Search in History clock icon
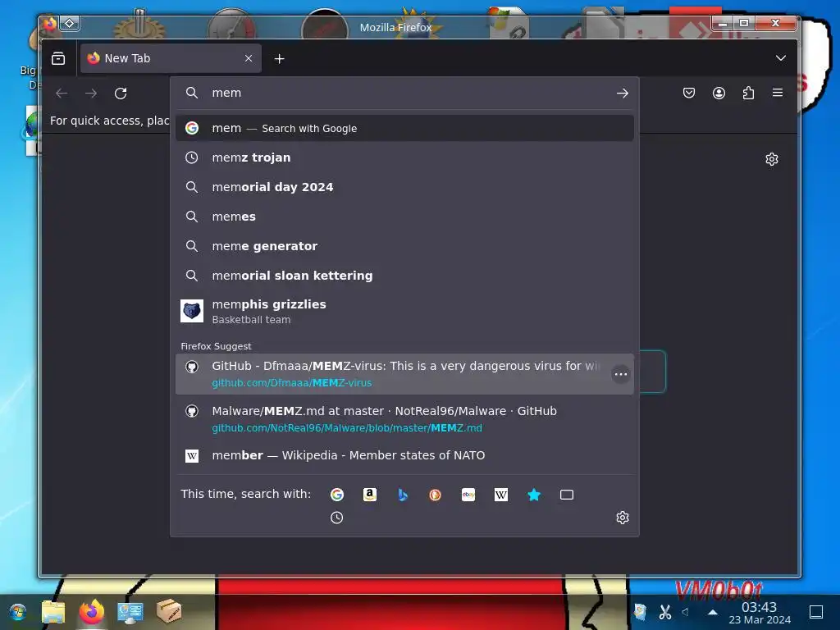 [x=337, y=518]
